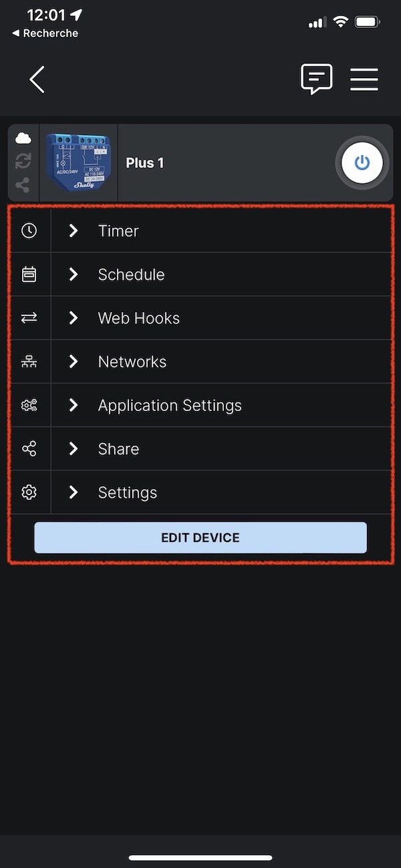This screenshot has width=401, height=868.
Task: Expand the Networks section
Action: (73, 361)
